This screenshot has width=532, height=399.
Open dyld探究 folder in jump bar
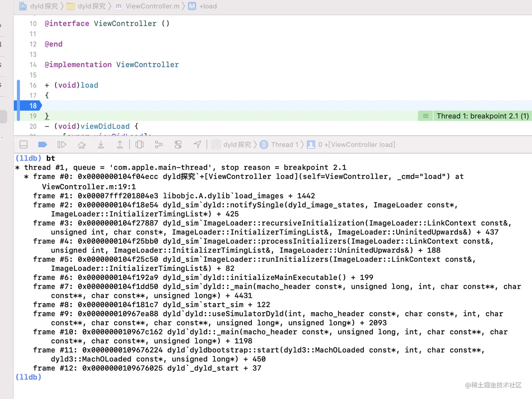click(x=86, y=6)
